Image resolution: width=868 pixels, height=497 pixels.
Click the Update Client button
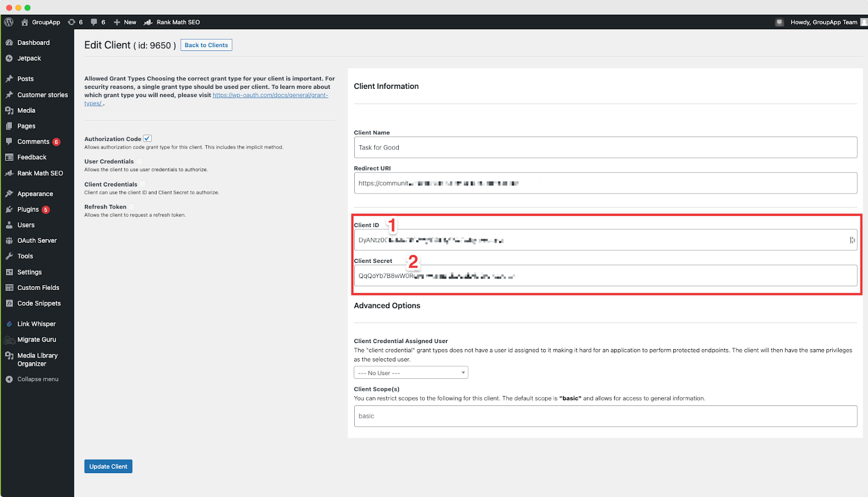108,467
